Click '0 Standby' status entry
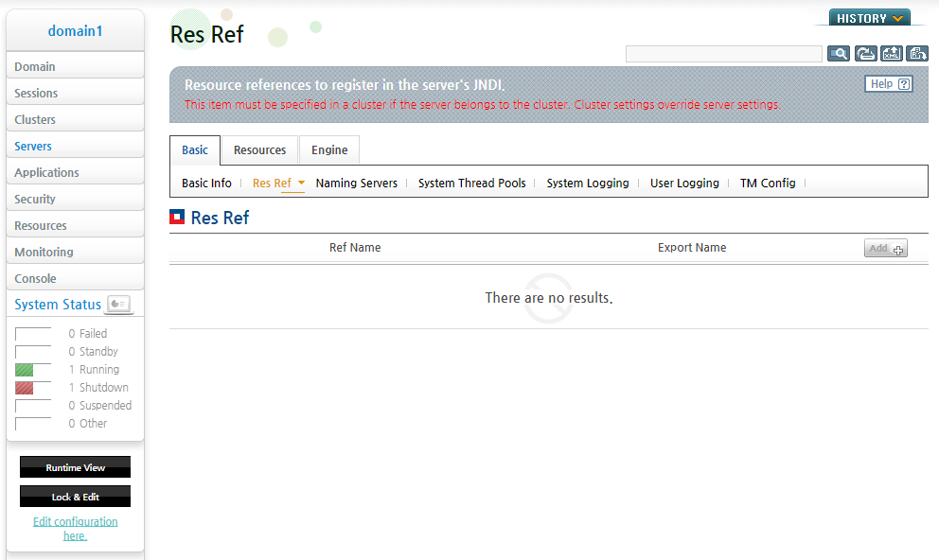This screenshot has width=939, height=560. pos(93,351)
